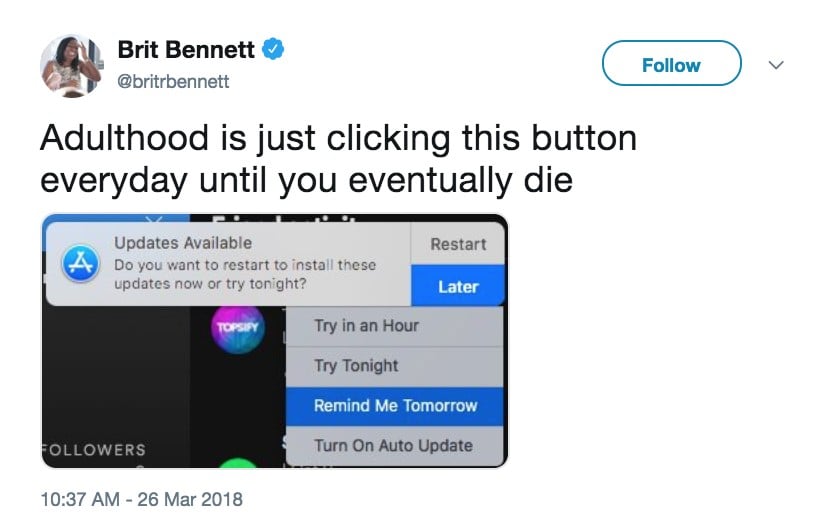828x526 pixels.
Task: Open the tweet options chevron
Action: click(x=776, y=65)
